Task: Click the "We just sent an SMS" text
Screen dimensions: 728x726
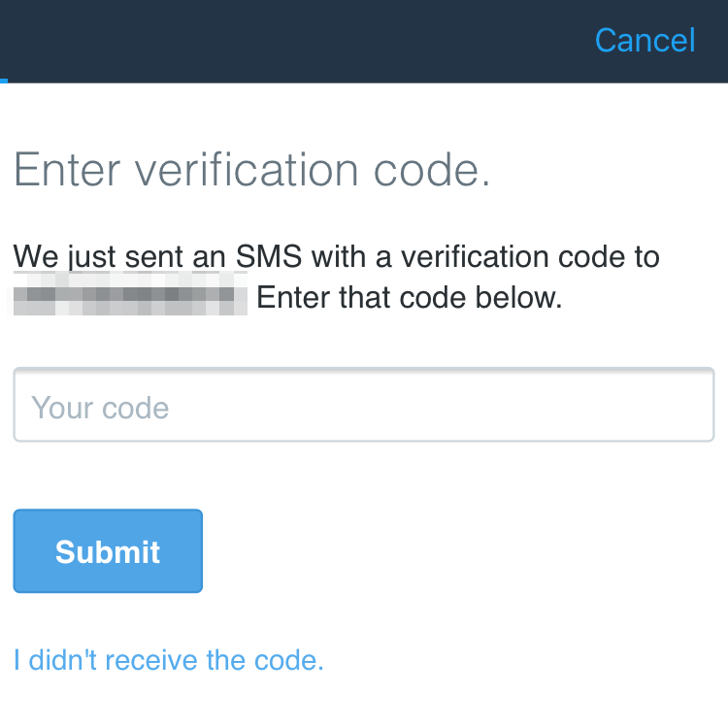Action: (x=121, y=258)
